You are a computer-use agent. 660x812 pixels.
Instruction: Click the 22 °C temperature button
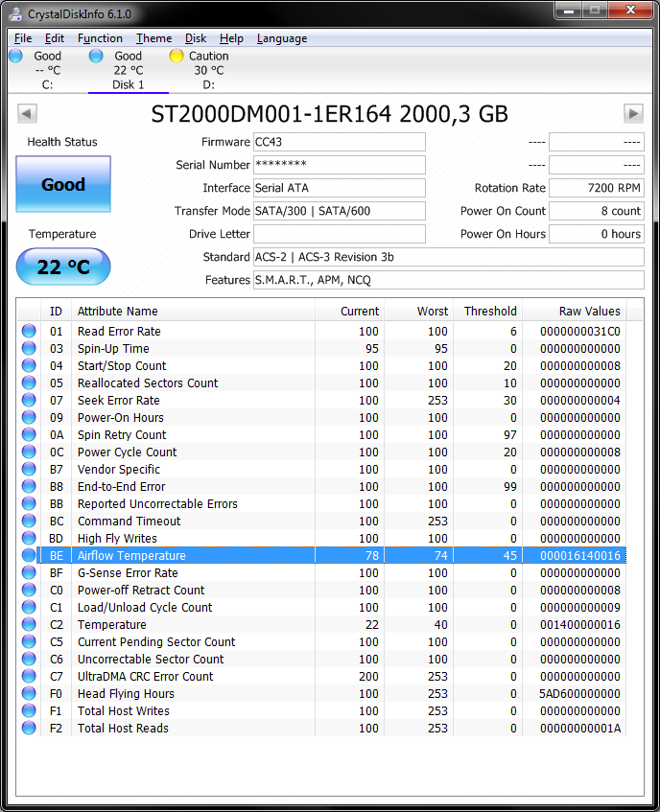click(x=63, y=267)
